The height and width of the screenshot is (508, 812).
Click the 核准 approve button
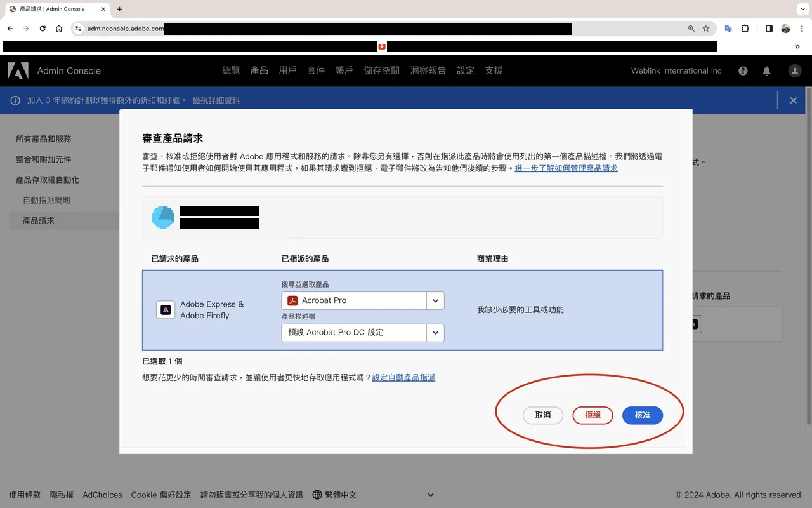643,415
